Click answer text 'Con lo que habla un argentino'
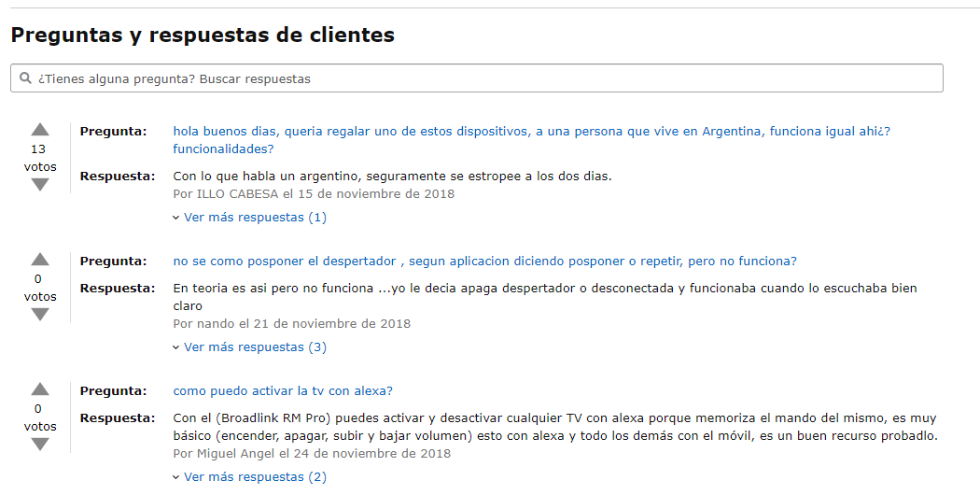The height and width of the screenshot is (495, 980). tap(393, 177)
